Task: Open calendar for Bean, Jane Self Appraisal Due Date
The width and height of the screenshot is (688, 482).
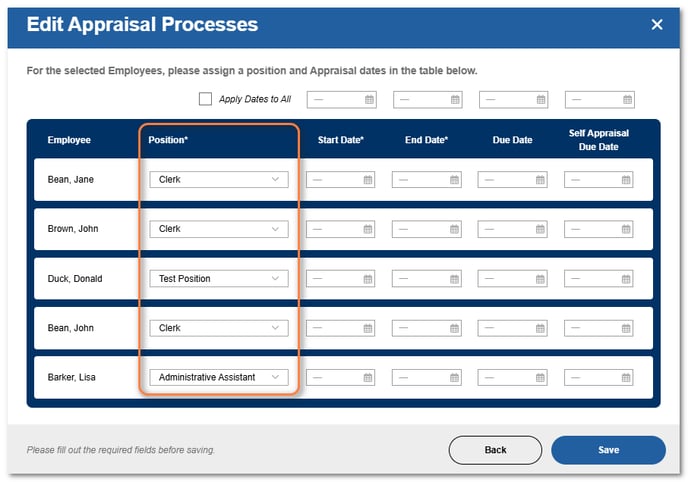Action: 626,180
